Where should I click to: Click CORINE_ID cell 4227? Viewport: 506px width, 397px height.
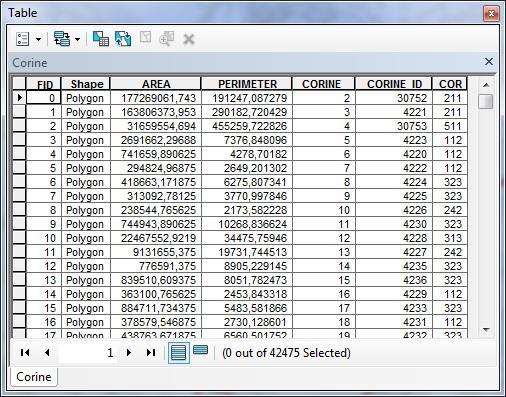point(394,252)
